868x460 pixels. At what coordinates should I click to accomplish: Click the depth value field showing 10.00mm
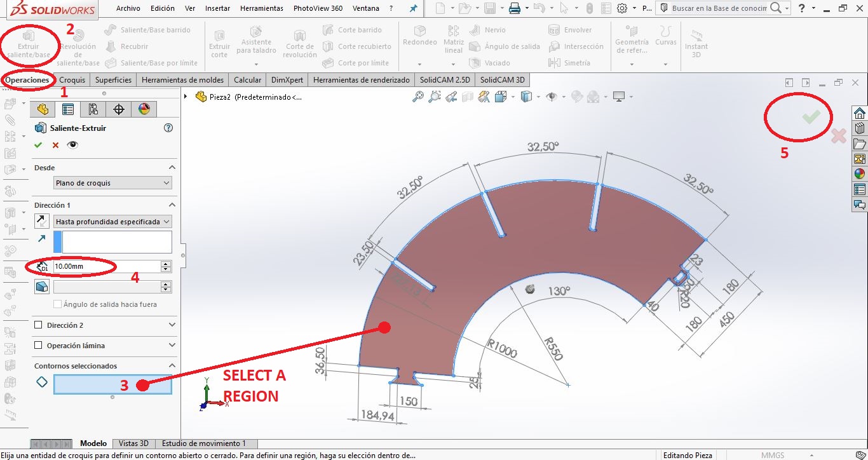coord(106,267)
